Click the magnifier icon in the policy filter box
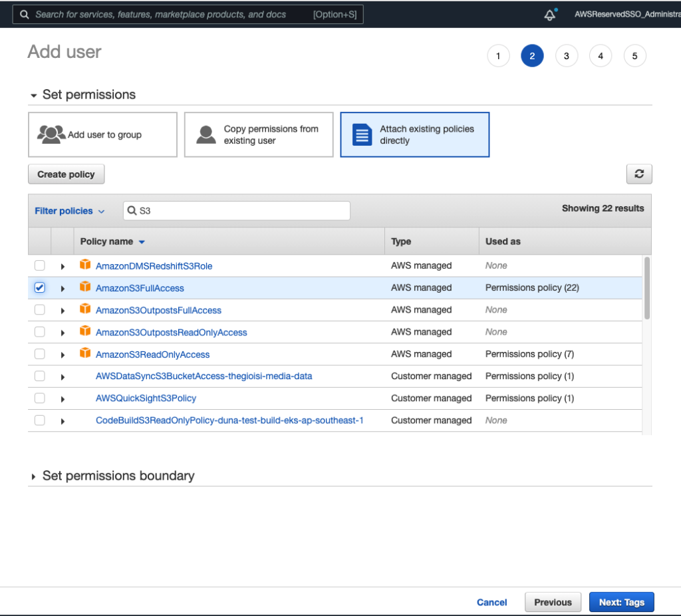This screenshot has width=681, height=616. [x=132, y=211]
